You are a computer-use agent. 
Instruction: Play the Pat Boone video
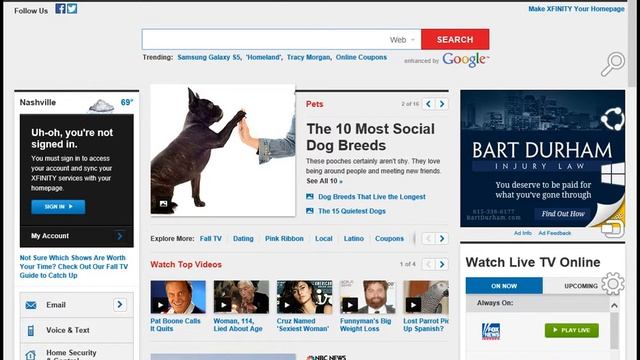pyautogui.click(x=160, y=304)
